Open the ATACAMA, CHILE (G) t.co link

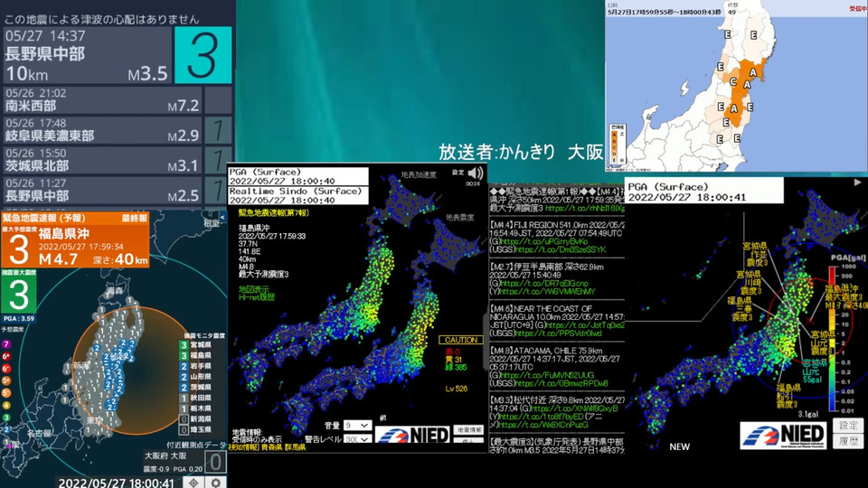pos(547,375)
